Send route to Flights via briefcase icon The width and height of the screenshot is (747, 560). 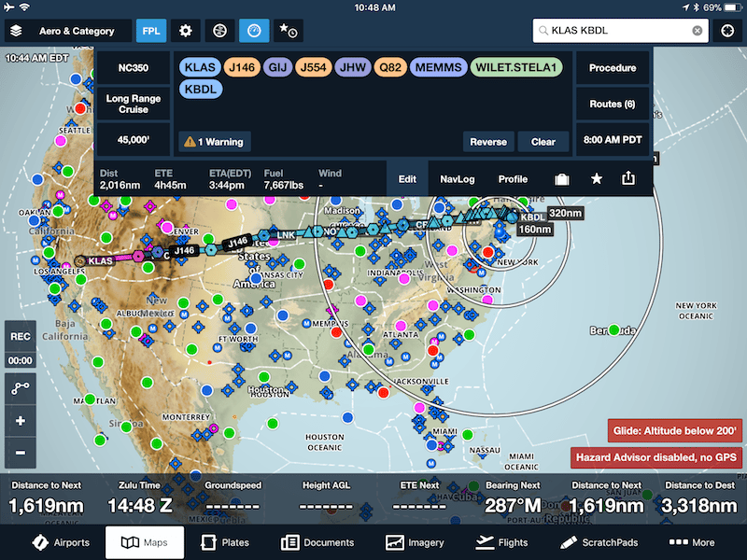click(561, 177)
